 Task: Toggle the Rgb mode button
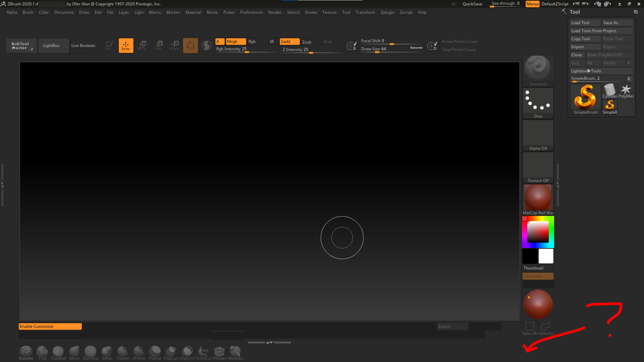(x=257, y=41)
